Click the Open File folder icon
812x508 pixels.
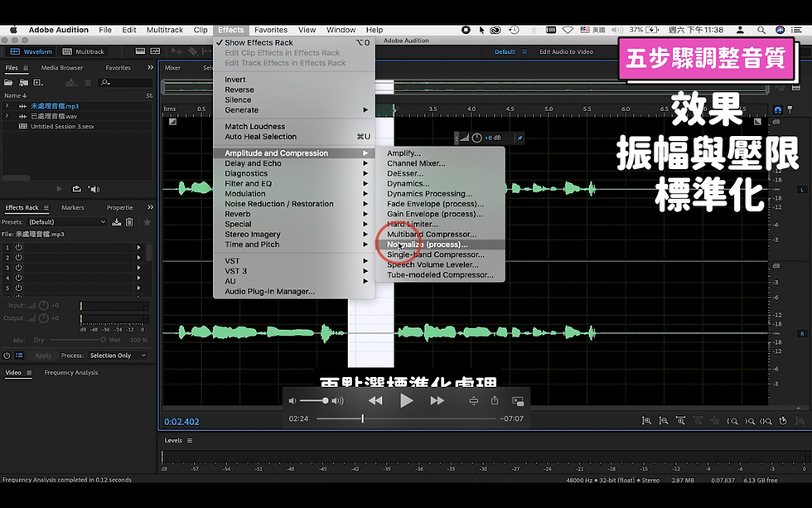coord(8,82)
